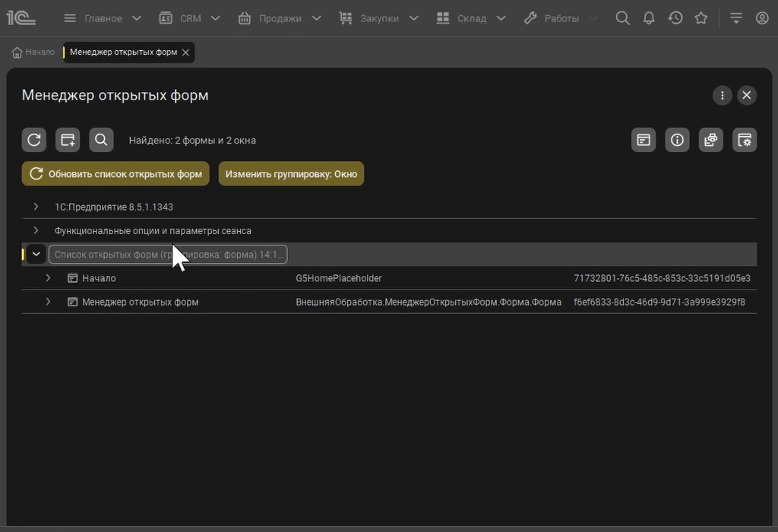Open notifications bell
Image resolution: width=778 pixels, height=532 pixels.
[x=649, y=18]
